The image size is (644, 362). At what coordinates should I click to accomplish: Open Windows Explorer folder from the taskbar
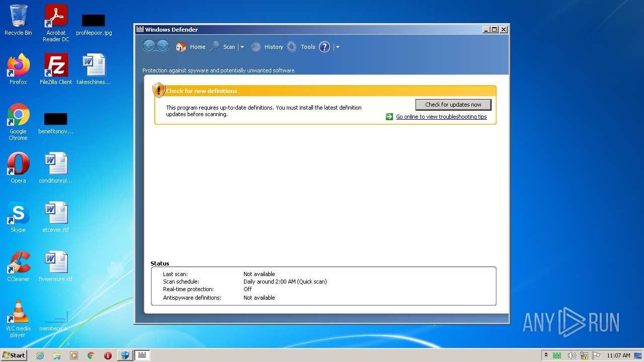point(57,355)
